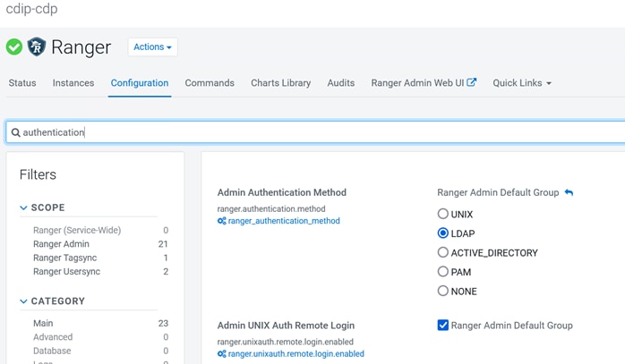
Task: Click the Admin UNIX Auth Remote Login heading
Action: click(286, 326)
